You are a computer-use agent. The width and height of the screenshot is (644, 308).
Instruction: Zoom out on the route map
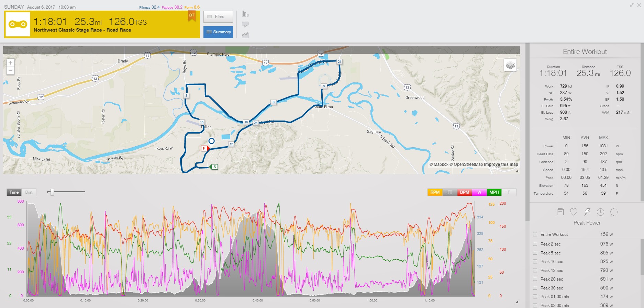pos(10,71)
